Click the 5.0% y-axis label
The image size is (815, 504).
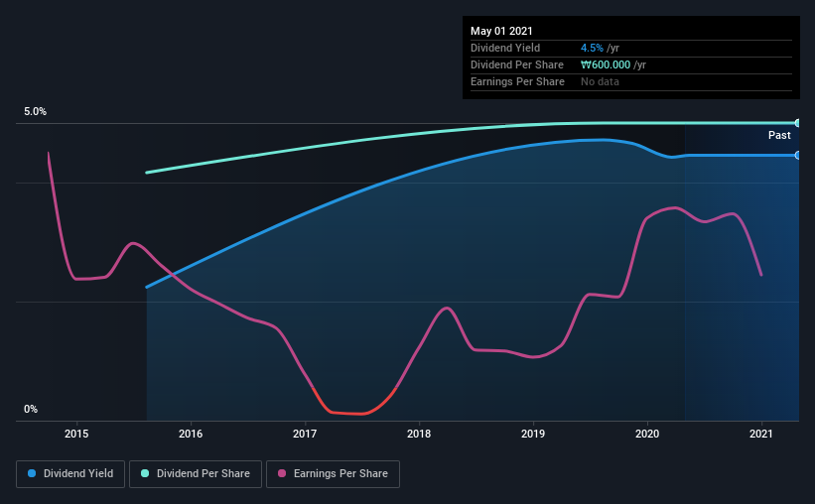click(x=35, y=112)
